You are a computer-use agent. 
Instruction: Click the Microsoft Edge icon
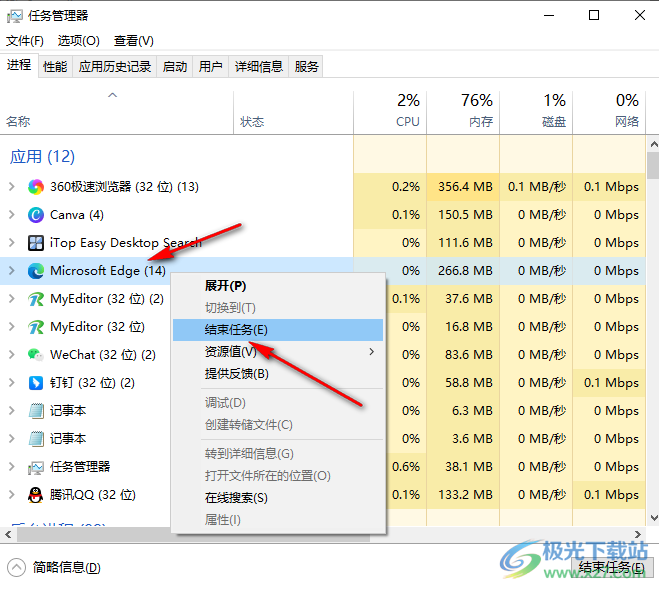pyautogui.click(x=36, y=271)
